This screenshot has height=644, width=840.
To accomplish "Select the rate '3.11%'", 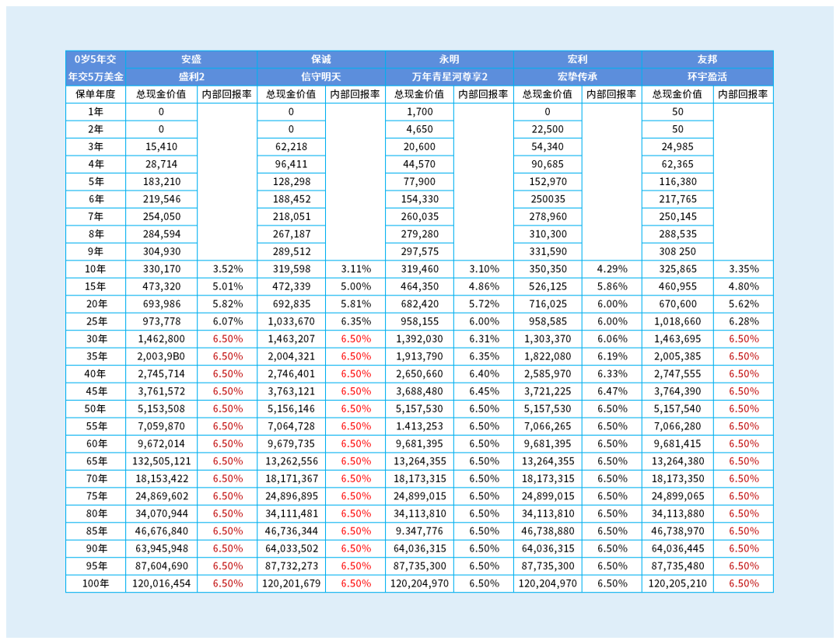I will coord(355,269).
